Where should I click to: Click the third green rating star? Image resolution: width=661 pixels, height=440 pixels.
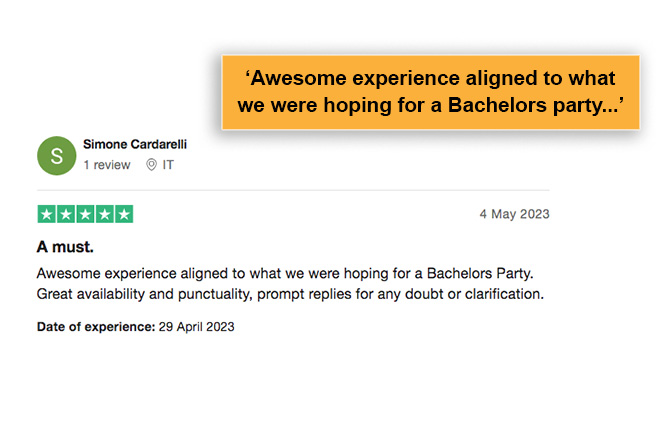pos(85,214)
